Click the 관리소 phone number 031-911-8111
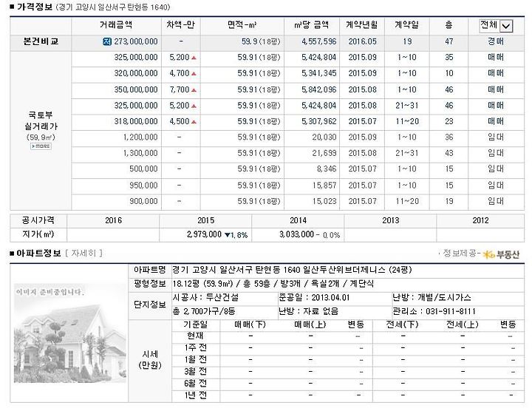 pyautogui.click(x=451, y=311)
